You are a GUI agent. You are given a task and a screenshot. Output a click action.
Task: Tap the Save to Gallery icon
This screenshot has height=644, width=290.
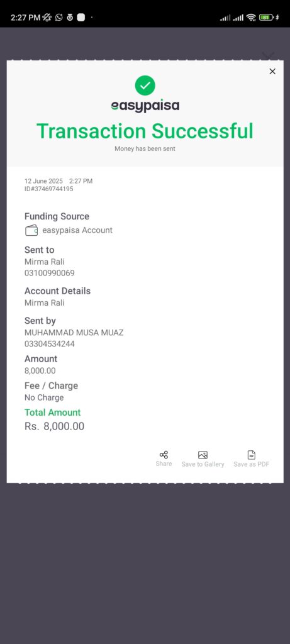click(x=203, y=455)
